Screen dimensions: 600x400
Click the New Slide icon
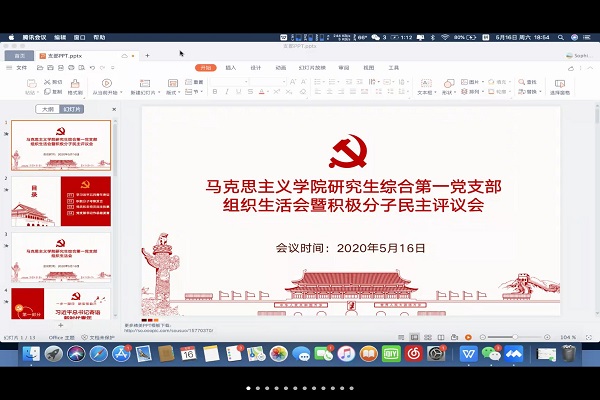click(x=145, y=83)
